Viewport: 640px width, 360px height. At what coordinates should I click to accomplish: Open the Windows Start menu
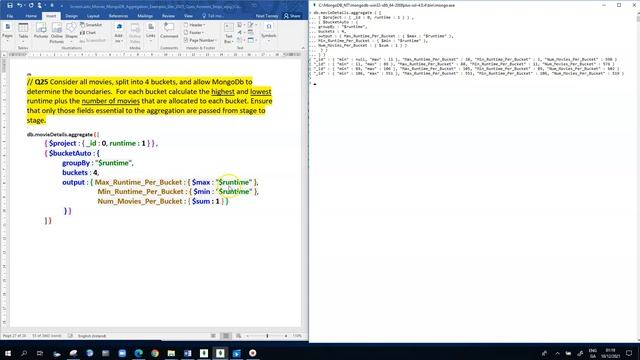[x=8, y=353]
